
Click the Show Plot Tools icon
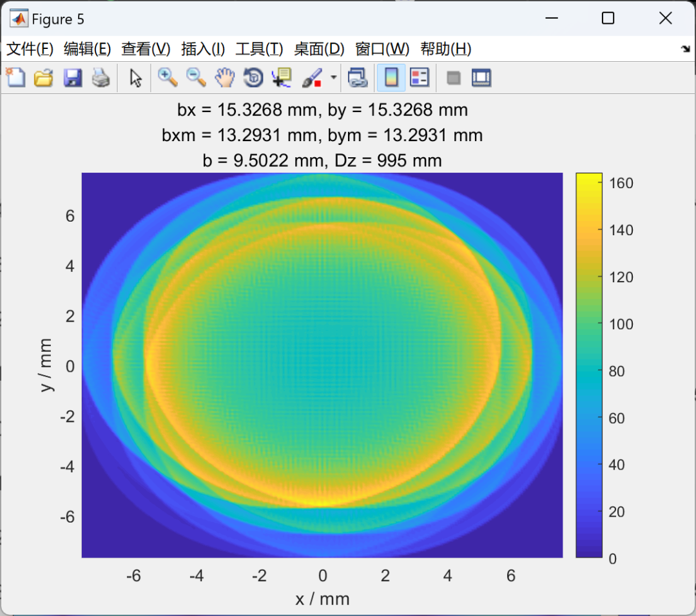(x=481, y=78)
